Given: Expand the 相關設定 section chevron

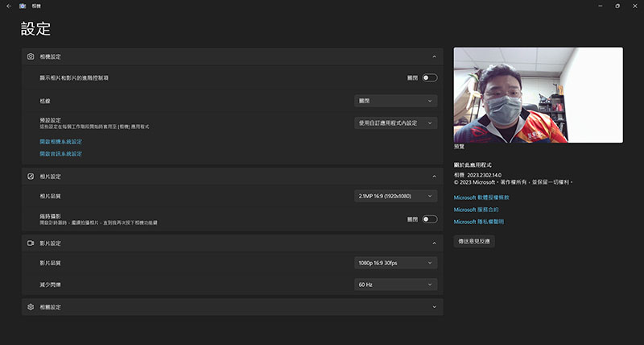Looking at the screenshot, I should [434, 307].
